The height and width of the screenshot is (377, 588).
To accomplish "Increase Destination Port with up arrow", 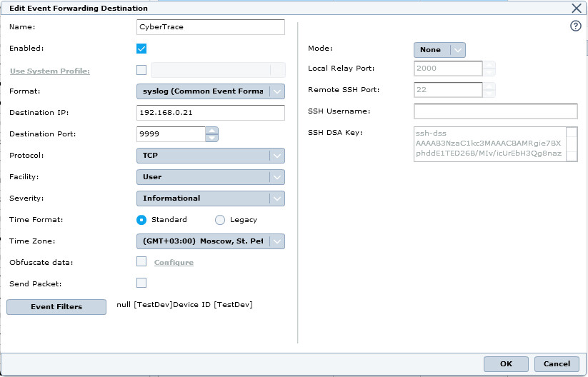I will 211,130.
